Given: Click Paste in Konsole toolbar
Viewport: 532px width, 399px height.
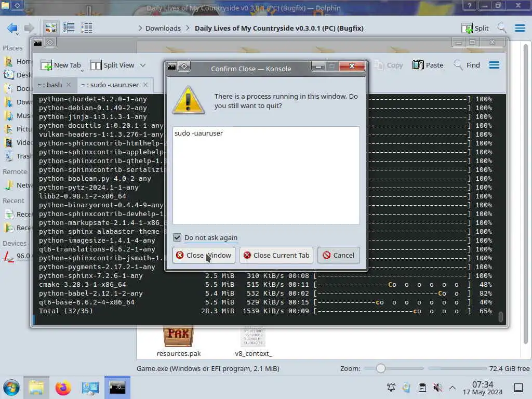Looking at the screenshot, I should point(428,65).
